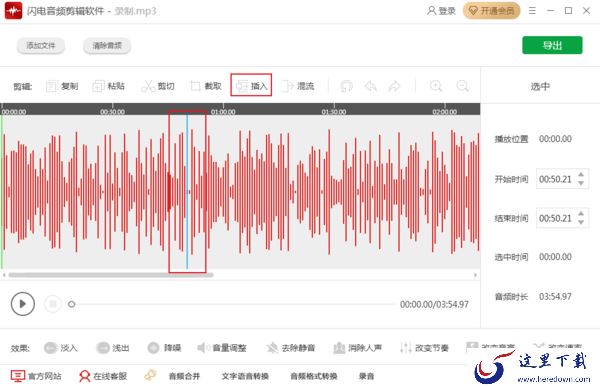Click the 清除音频 clear audio button

point(107,46)
